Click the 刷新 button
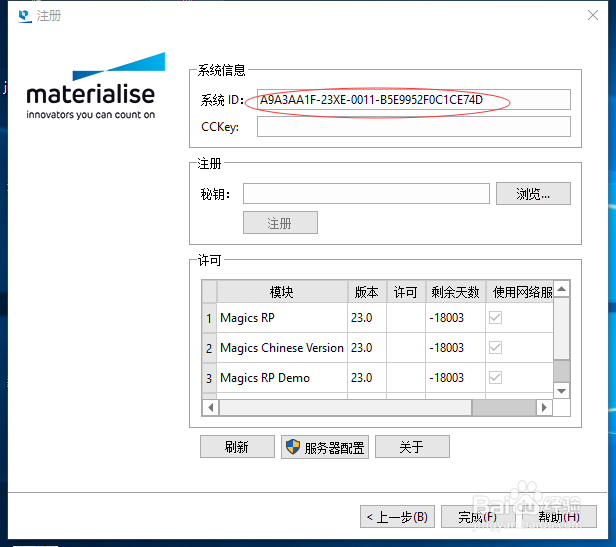Image resolution: width=616 pixels, height=547 pixels. click(237, 446)
